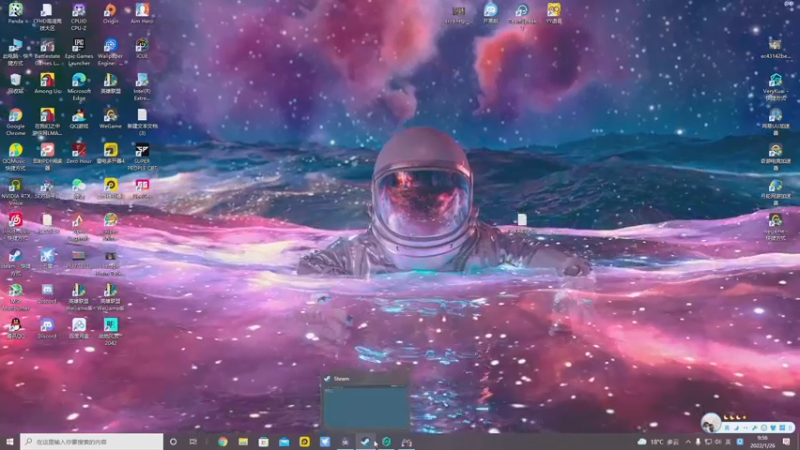Launch the Zero Hour desktop shortcut

(x=79, y=153)
